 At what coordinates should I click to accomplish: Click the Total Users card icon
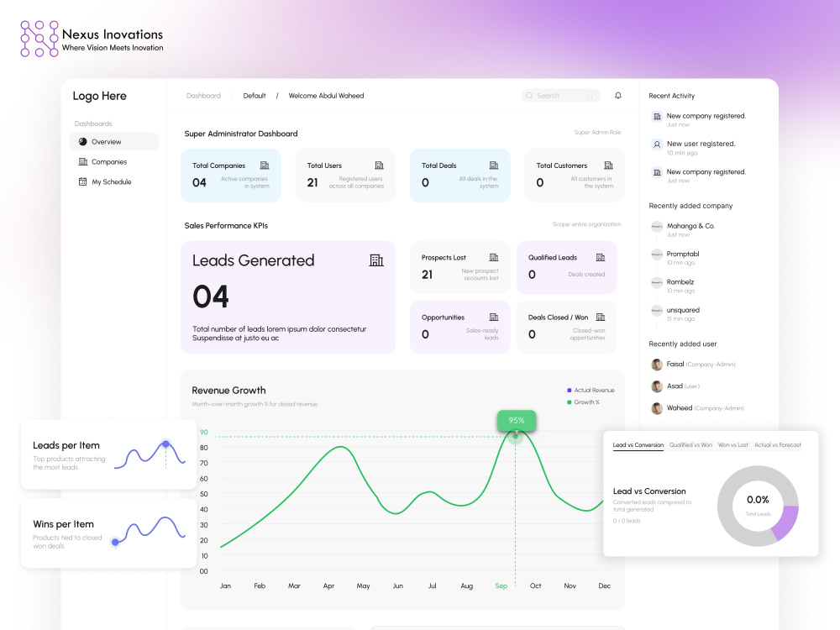pos(379,165)
